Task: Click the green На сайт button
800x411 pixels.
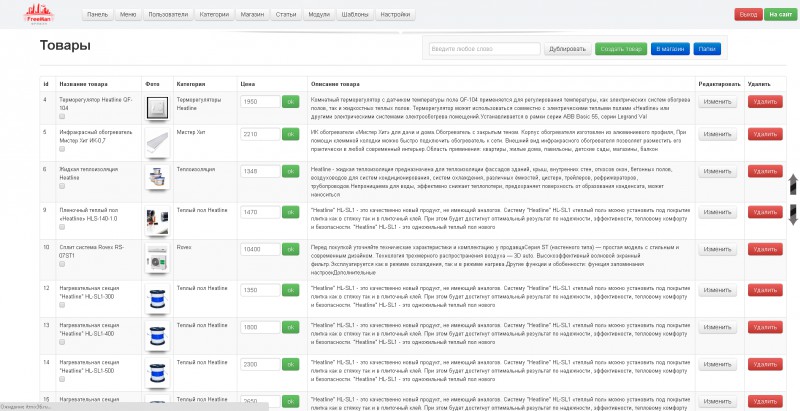Action: point(781,15)
